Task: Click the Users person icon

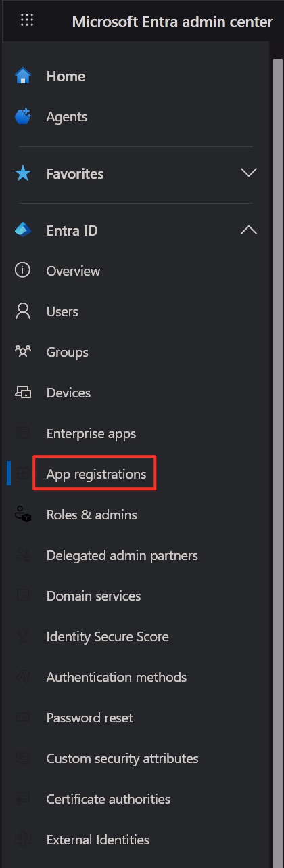Action: pyautogui.click(x=23, y=311)
